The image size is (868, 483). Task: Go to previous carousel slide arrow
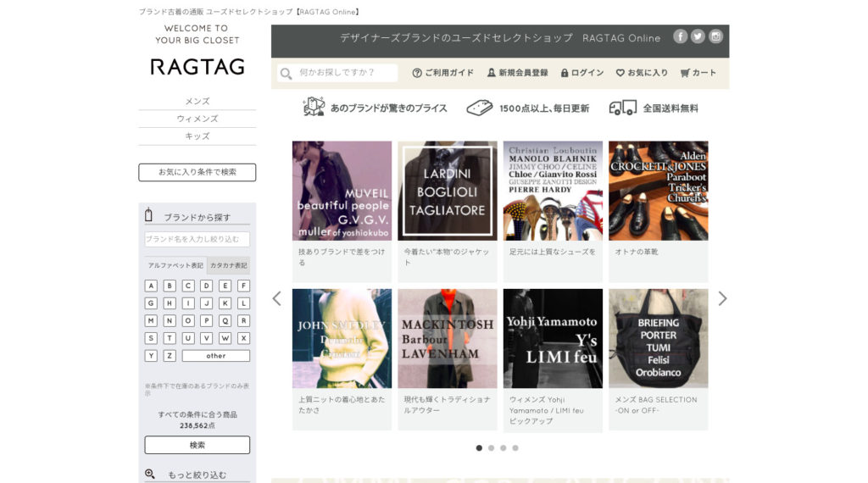[277, 299]
